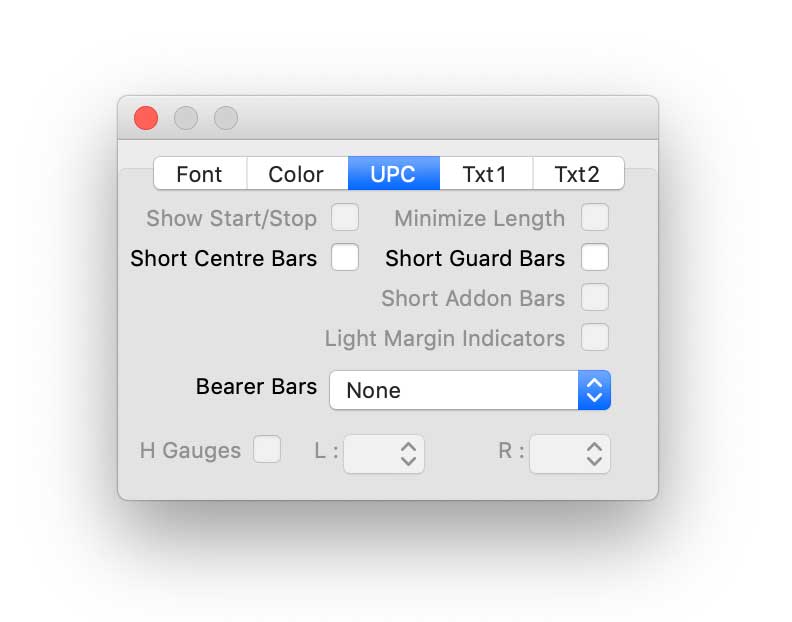
Task: Open the Bearer Bars dropdown
Action: (456, 390)
